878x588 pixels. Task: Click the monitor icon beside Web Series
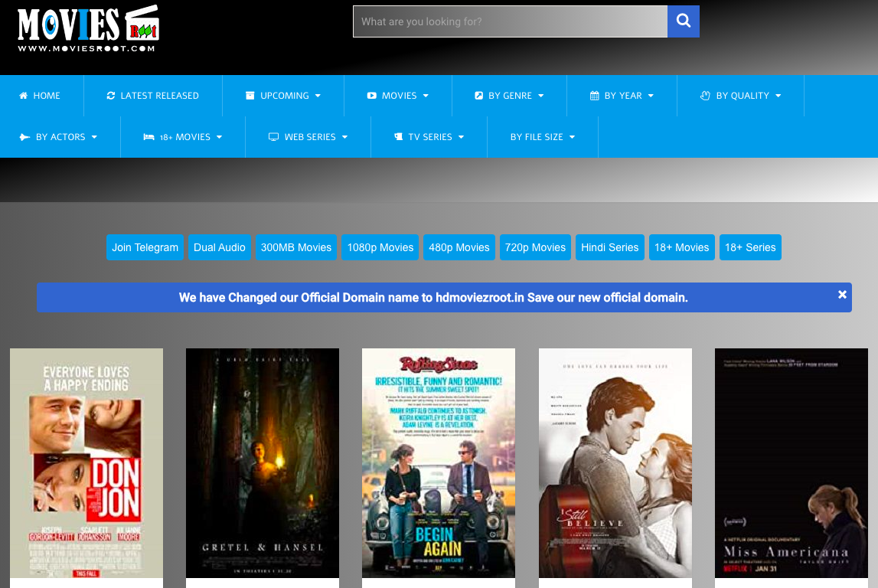(273, 137)
